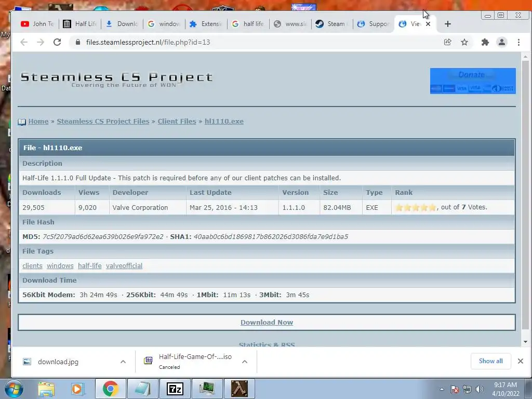Open the Chrome profile avatar
This screenshot has height=399, width=532.
point(502,42)
